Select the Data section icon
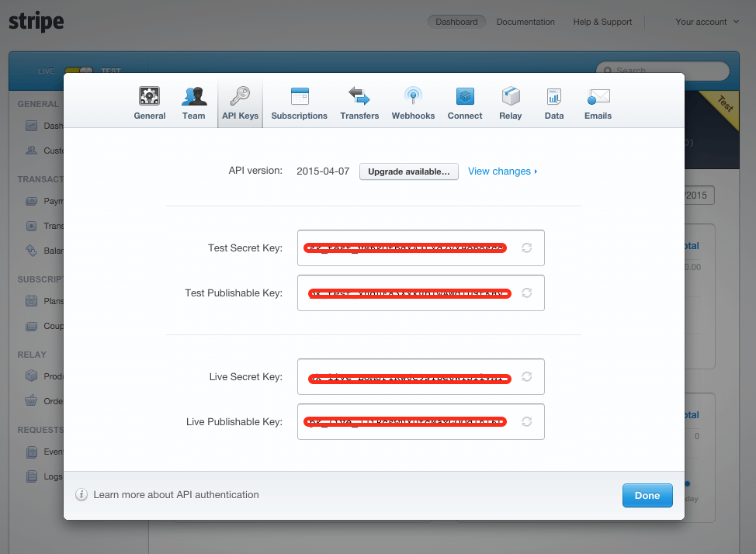756x554 pixels. coord(553,95)
